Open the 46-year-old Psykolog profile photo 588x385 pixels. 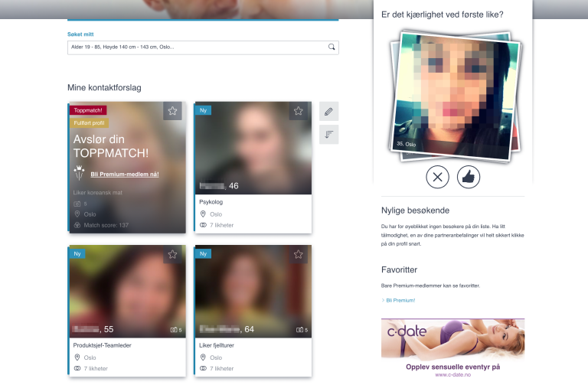(x=253, y=148)
